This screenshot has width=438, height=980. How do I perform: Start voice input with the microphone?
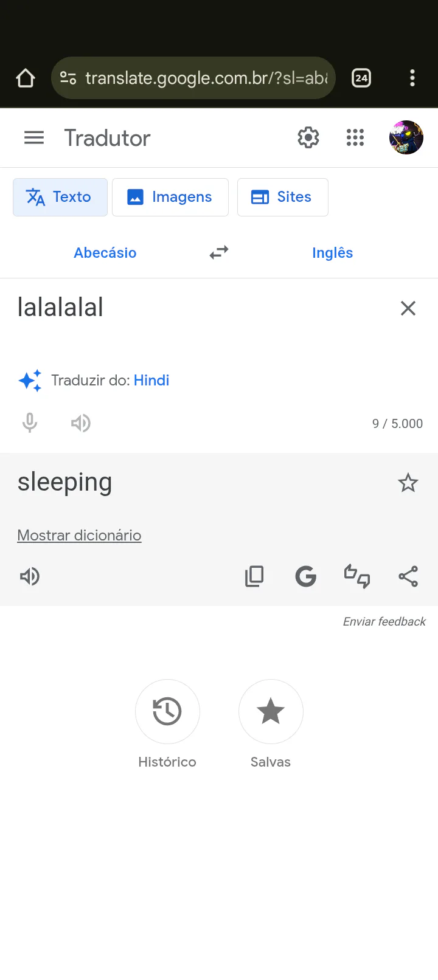point(30,423)
